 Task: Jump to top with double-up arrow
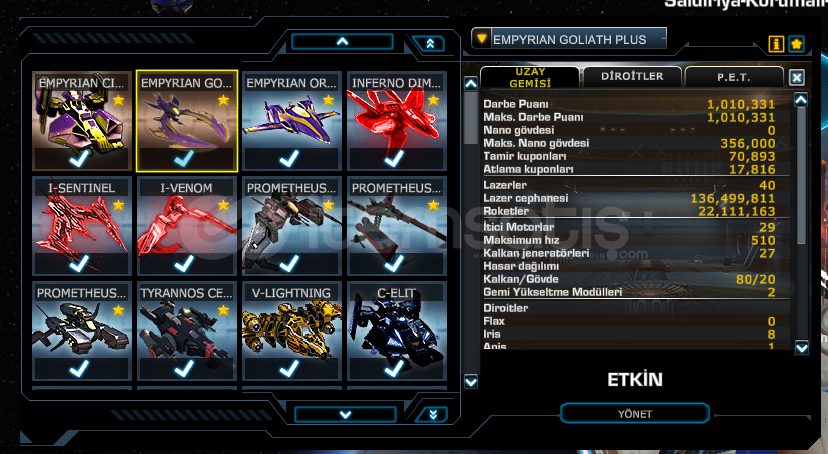[429, 44]
